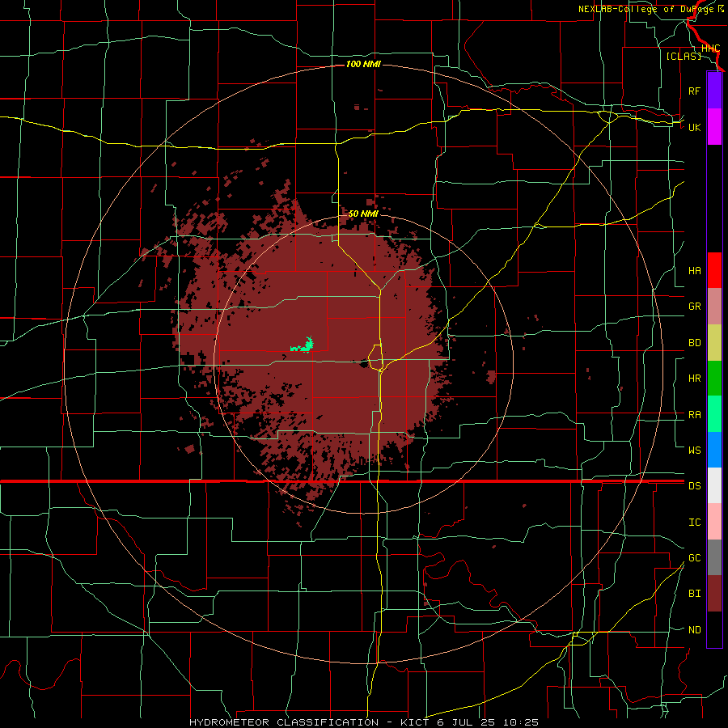This screenshot has width=728, height=728.
Task: Click the BD legend label
Action: coord(694,343)
